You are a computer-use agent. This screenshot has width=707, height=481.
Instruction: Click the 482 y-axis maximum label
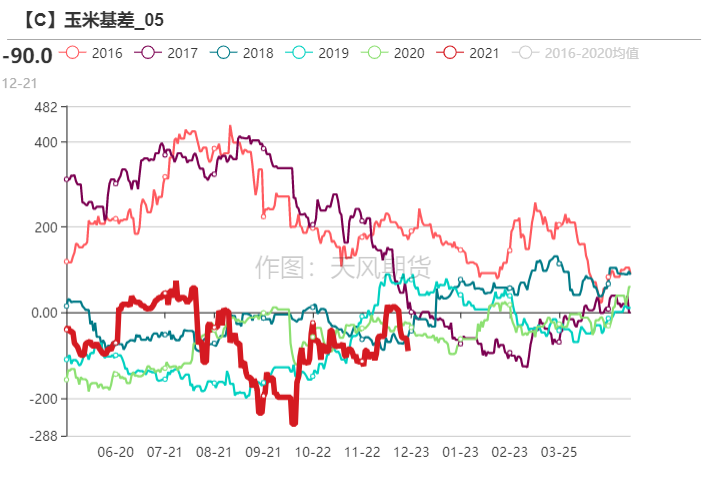point(46,107)
